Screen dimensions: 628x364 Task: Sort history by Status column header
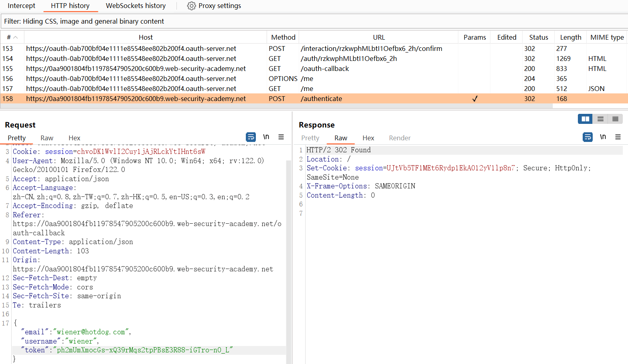[538, 37]
